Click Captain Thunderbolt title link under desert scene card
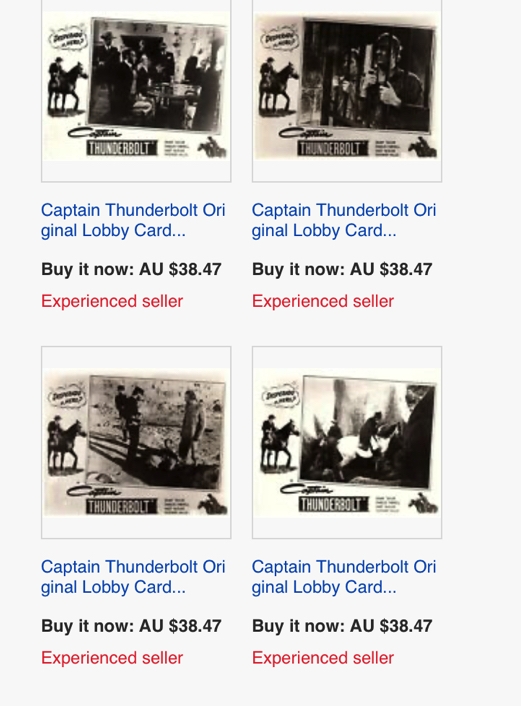 (x=133, y=577)
